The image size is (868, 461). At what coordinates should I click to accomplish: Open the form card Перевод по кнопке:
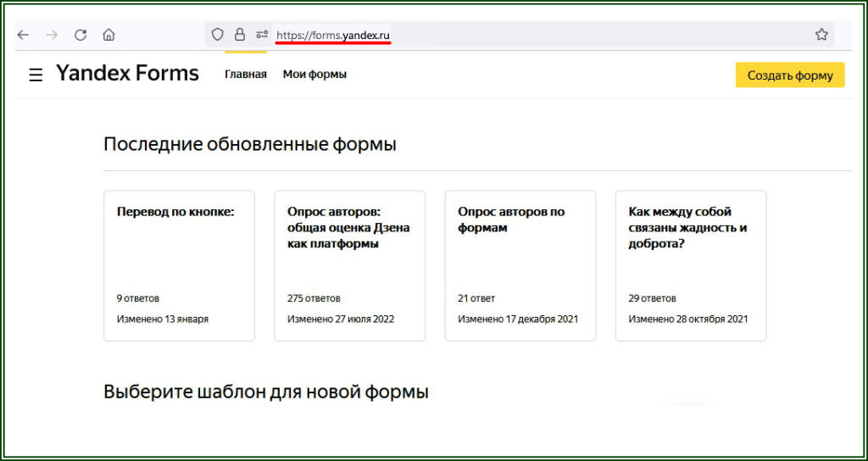click(180, 265)
